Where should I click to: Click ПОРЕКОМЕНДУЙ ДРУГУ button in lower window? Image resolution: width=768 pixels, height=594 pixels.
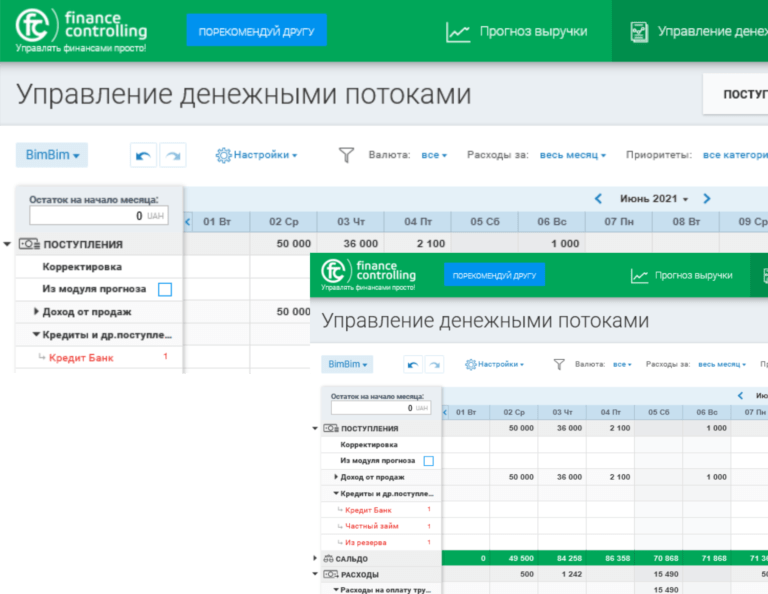tap(494, 275)
